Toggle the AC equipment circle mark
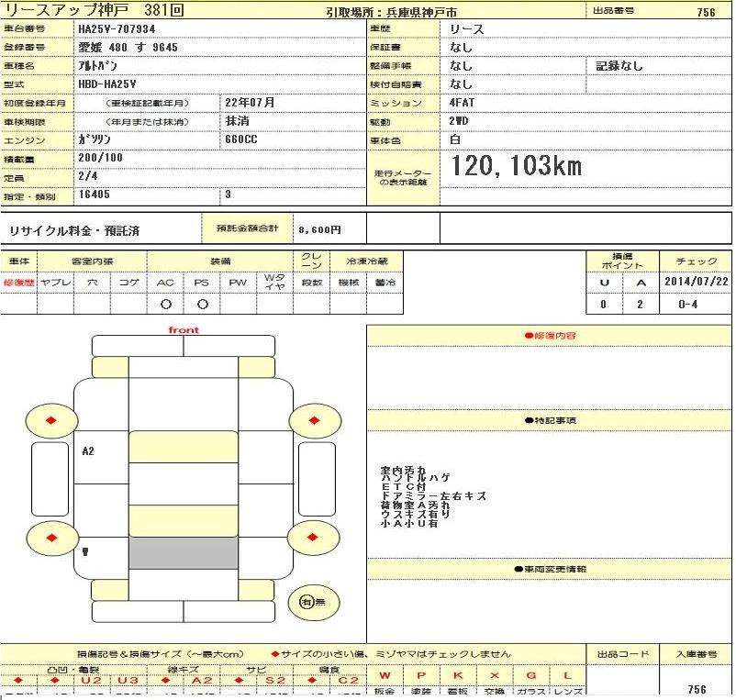Viewport: 736px width, 700px height. (x=165, y=304)
